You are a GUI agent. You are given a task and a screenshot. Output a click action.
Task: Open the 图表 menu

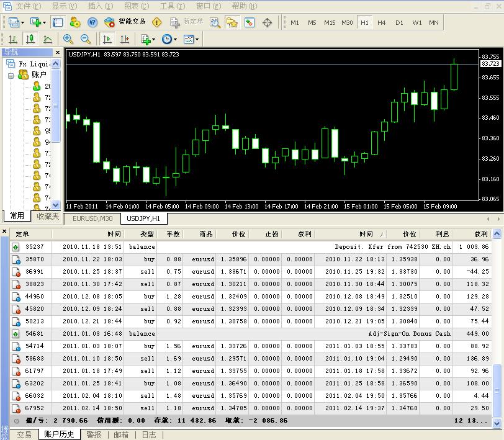[136, 6]
